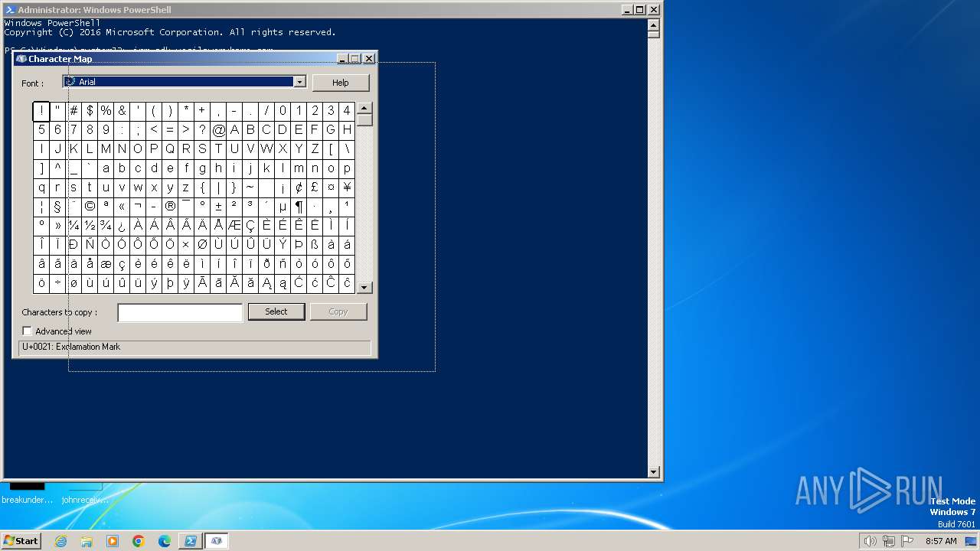Image resolution: width=980 pixels, height=551 pixels.
Task: Pick the cent ¢ sign
Action: [x=299, y=187]
